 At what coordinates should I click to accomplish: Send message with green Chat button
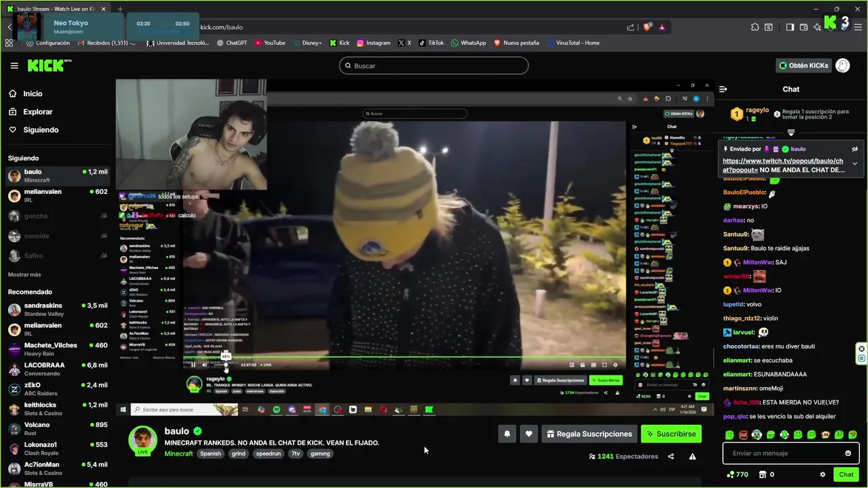click(x=846, y=474)
